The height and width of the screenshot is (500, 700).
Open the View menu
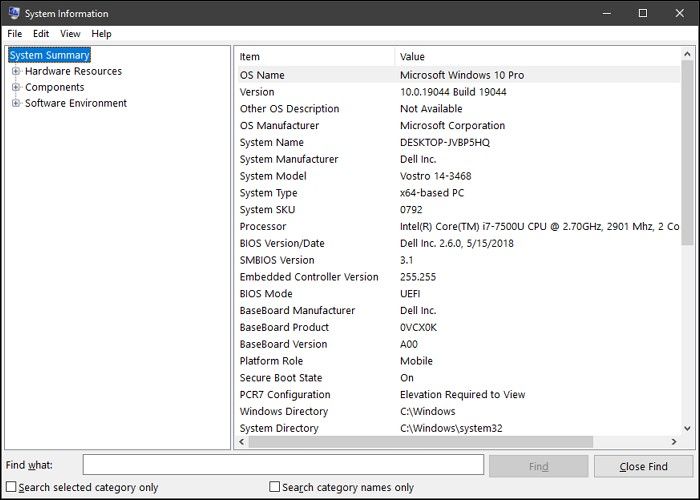(70, 33)
